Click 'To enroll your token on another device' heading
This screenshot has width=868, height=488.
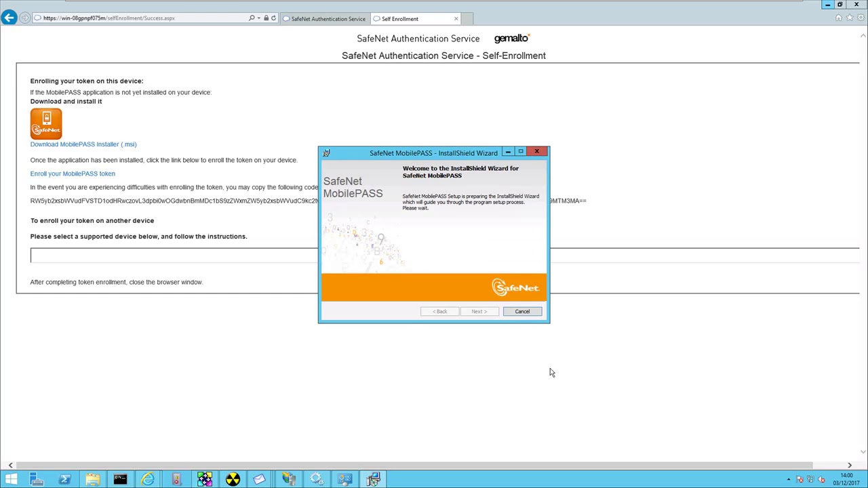tap(92, 220)
